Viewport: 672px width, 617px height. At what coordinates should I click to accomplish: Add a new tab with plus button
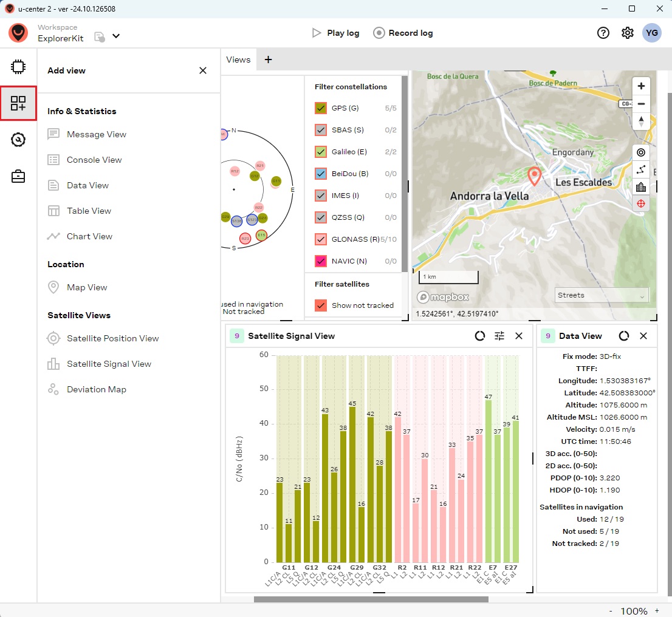[268, 60]
